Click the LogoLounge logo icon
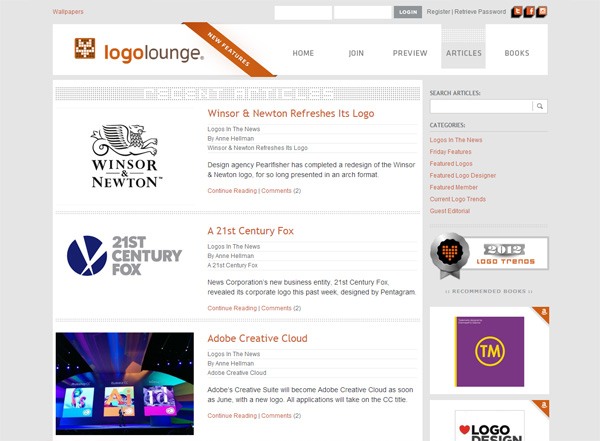The height and width of the screenshot is (441, 600). (85, 49)
